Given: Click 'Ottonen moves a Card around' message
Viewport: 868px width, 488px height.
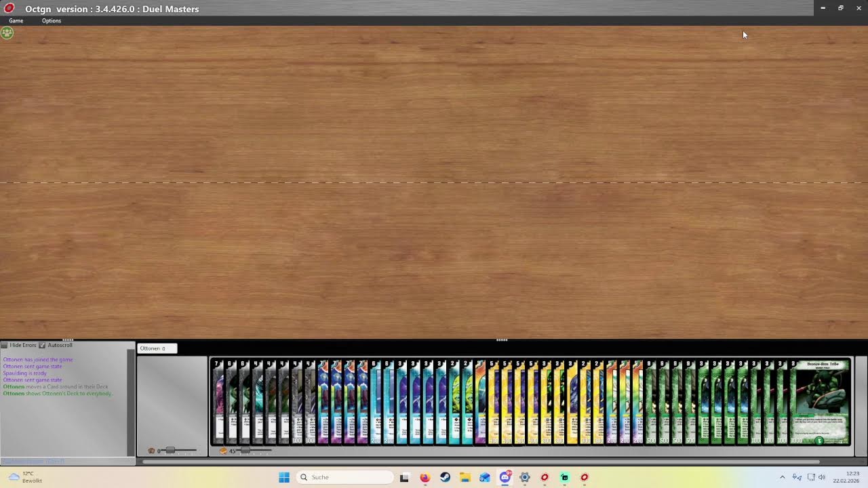Looking at the screenshot, I should (56, 387).
